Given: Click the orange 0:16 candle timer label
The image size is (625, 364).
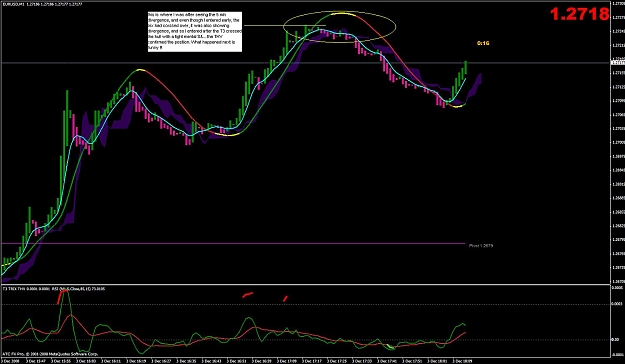Looking at the screenshot, I should tap(483, 43).
